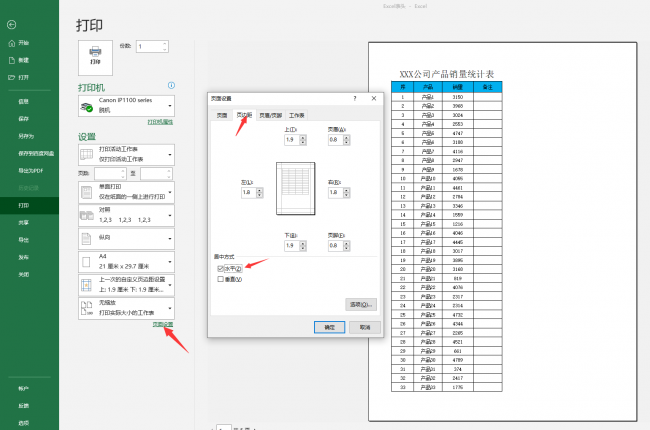The height and width of the screenshot is (430, 650).
Task: Open the Open (打开) sidebar item
Action: click(x=19, y=78)
